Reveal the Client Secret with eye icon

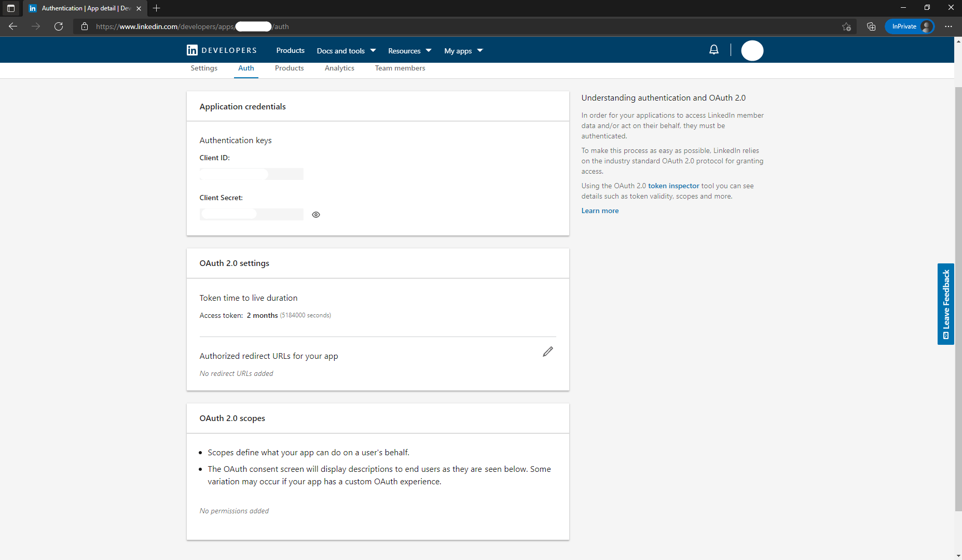[316, 215]
